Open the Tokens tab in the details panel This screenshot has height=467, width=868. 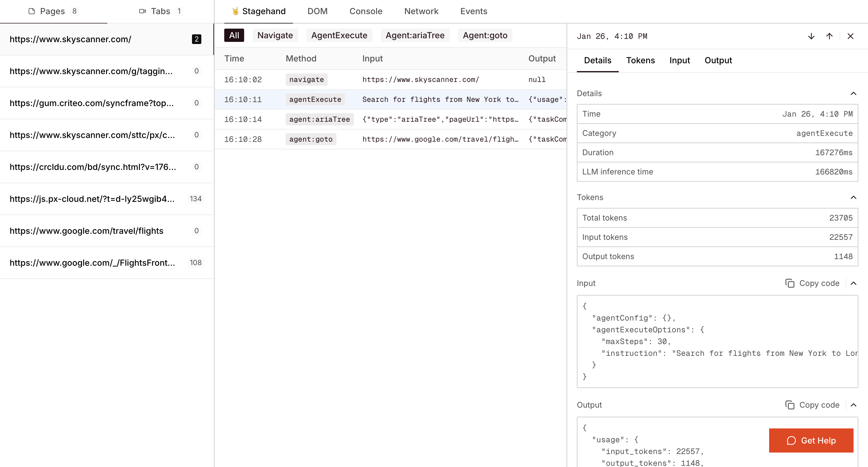click(x=640, y=60)
